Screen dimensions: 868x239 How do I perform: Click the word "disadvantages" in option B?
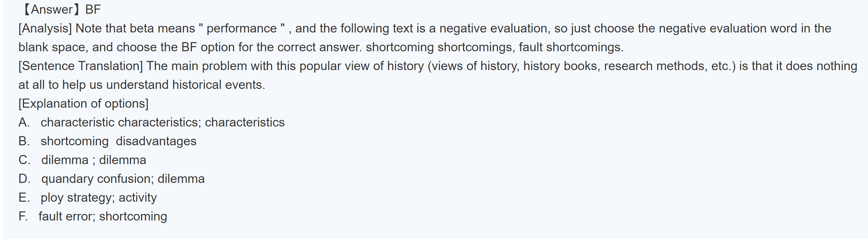(x=156, y=141)
